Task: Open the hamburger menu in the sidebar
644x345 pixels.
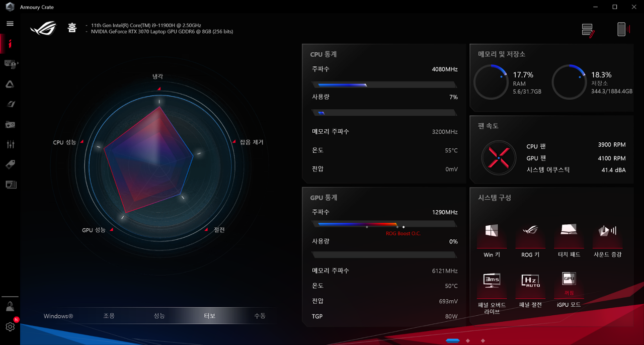Action: [10, 24]
